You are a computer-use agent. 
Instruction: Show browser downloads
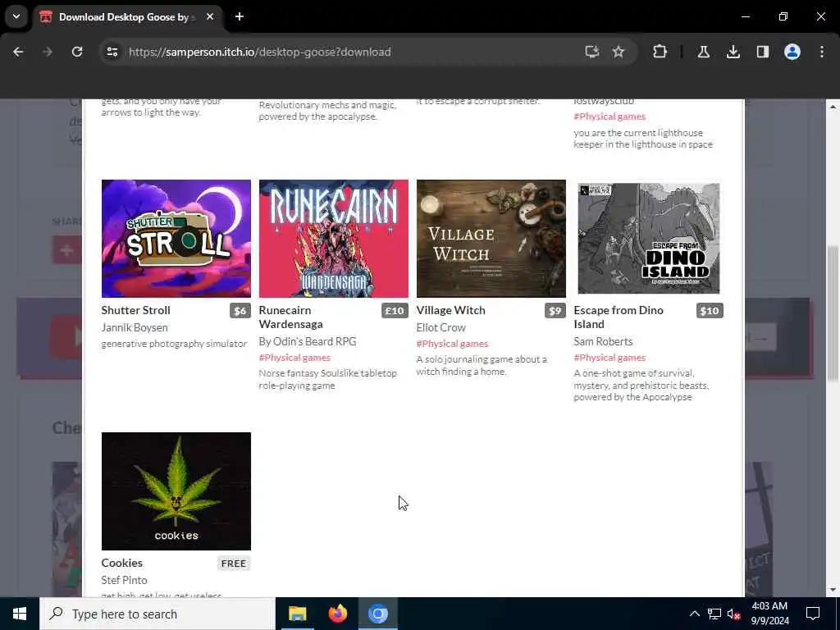point(733,52)
